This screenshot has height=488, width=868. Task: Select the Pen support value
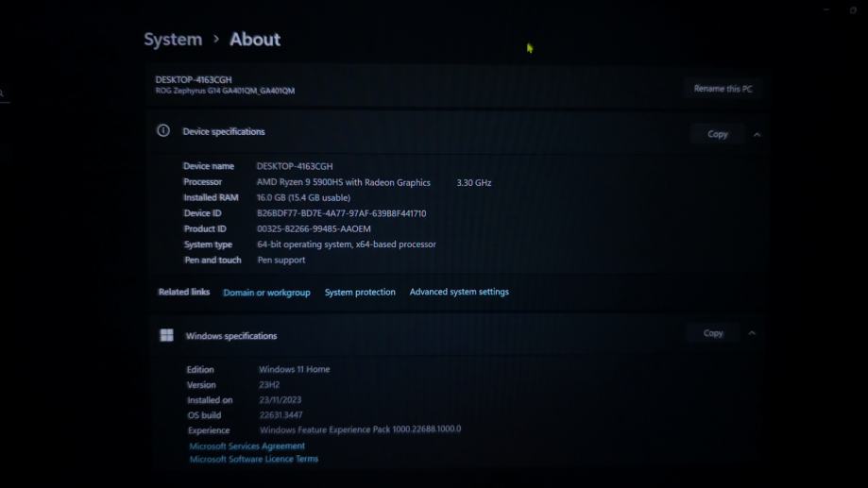(x=281, y=260)
